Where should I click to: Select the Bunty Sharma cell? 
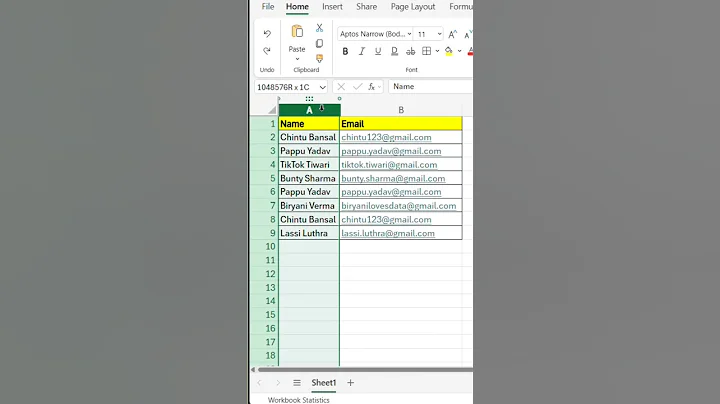309,178
